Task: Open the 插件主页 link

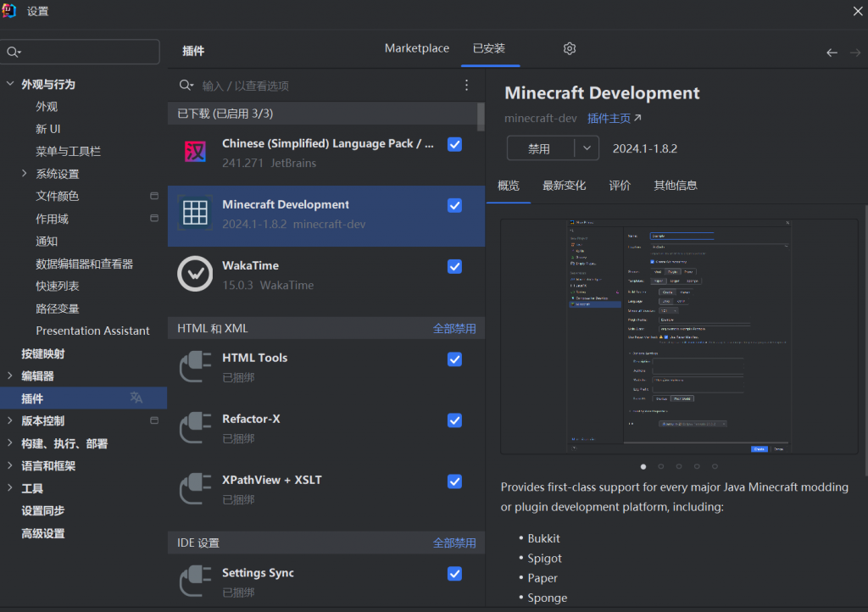Action: point(614,119)
